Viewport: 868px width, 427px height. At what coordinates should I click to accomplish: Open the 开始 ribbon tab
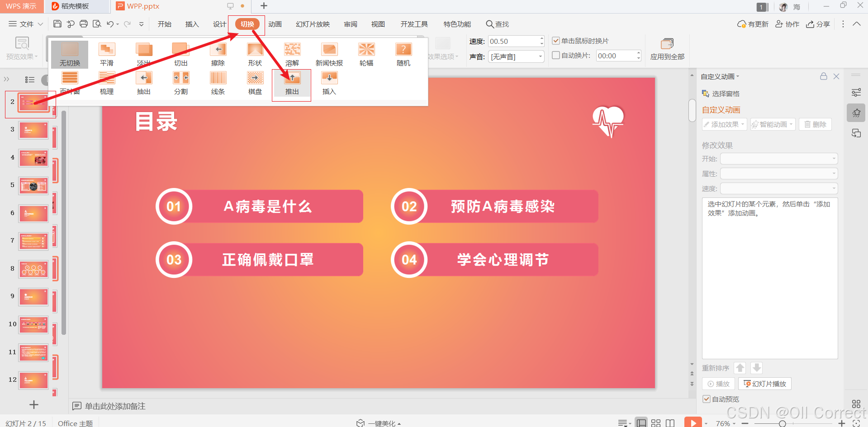[165, 24]
